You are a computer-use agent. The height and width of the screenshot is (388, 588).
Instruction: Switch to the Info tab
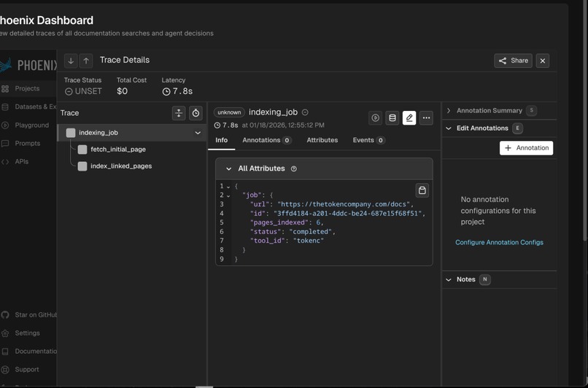(x=221, y=140)
